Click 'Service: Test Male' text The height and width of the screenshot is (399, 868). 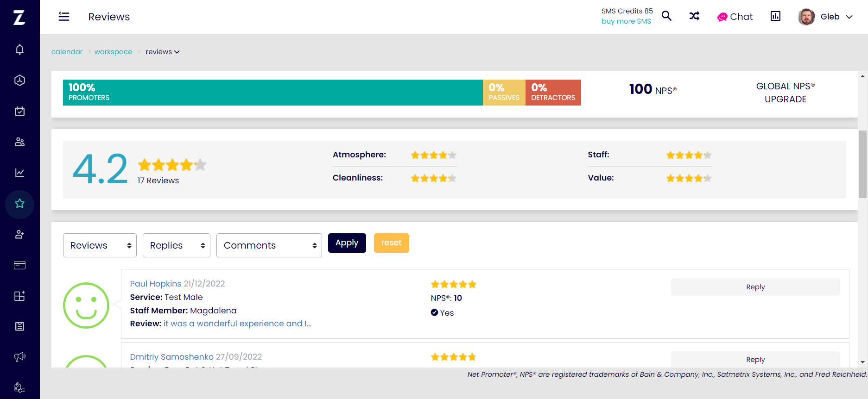(x=166, y=297)
